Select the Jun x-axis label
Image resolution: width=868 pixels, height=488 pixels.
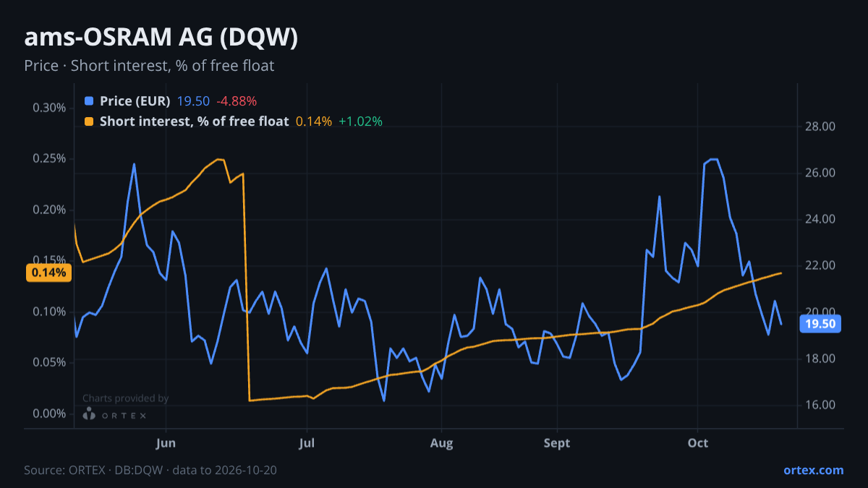click(166, 443)
